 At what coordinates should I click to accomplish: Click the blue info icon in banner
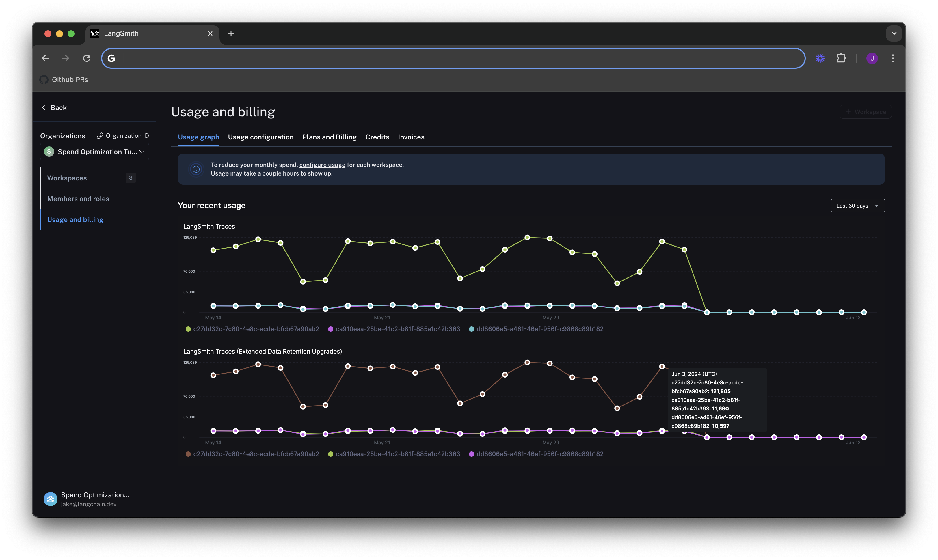click(x=196, y=169)
